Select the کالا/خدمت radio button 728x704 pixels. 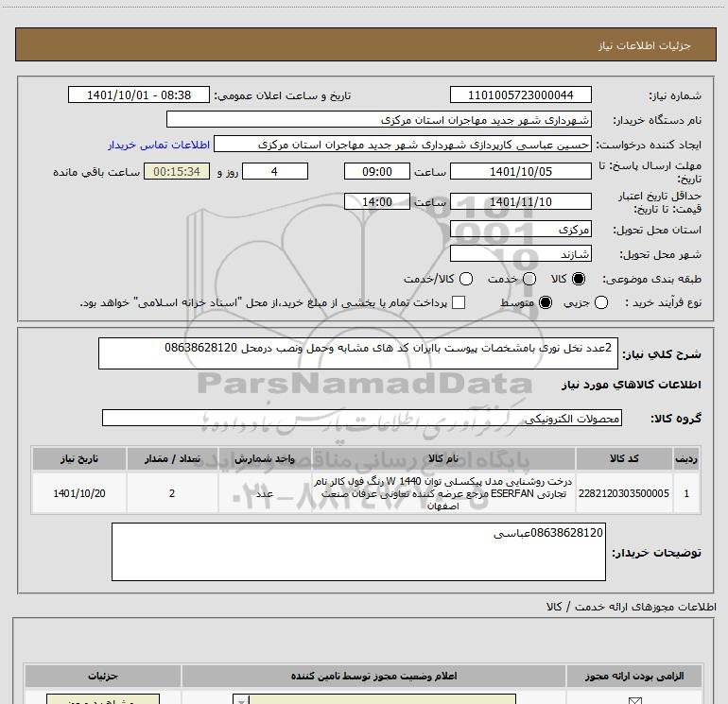[x=466, y=279]
